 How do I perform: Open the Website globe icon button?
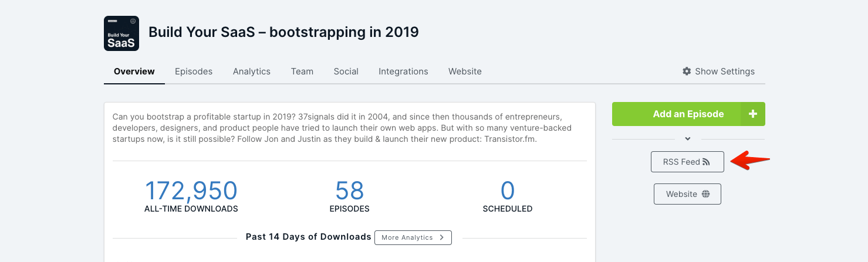click(687, 194)
